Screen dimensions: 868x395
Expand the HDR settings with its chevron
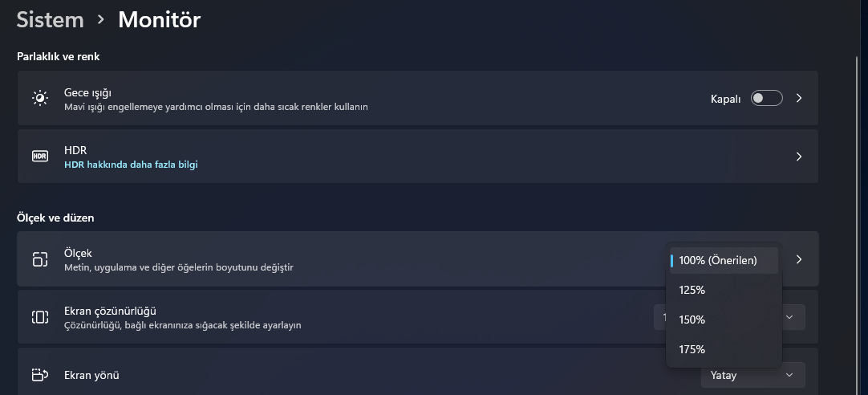799,157
